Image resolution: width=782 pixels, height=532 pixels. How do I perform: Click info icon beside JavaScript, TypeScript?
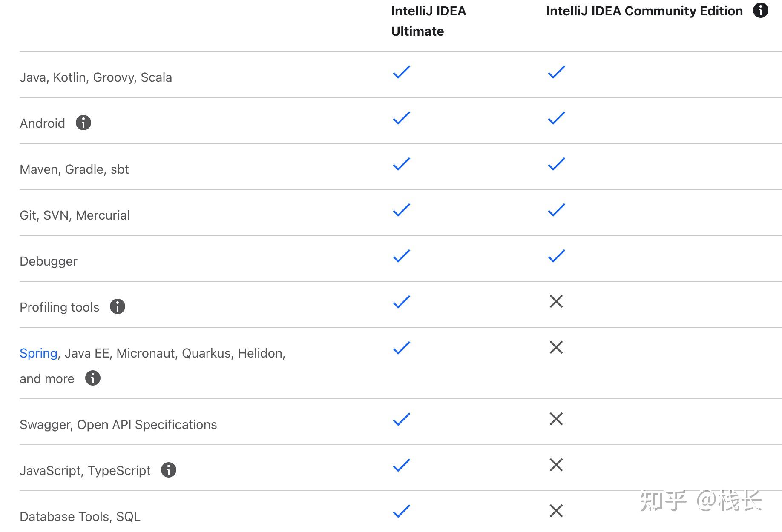(169, 470)
